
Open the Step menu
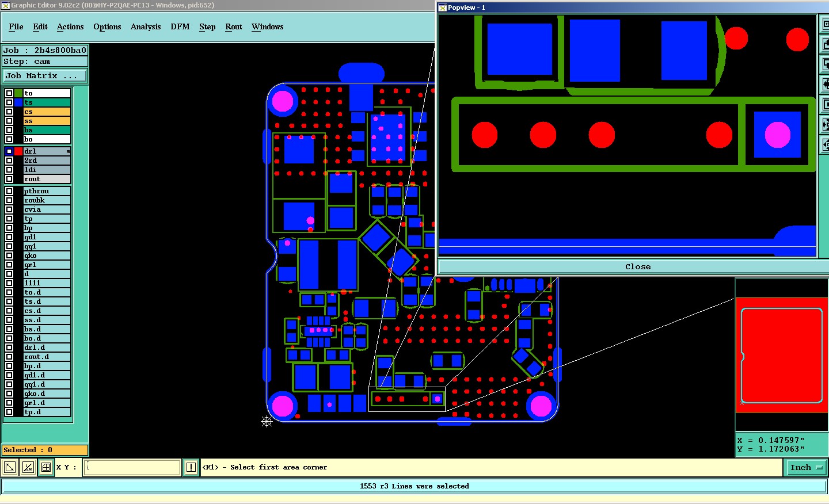(x=207, y=26)
